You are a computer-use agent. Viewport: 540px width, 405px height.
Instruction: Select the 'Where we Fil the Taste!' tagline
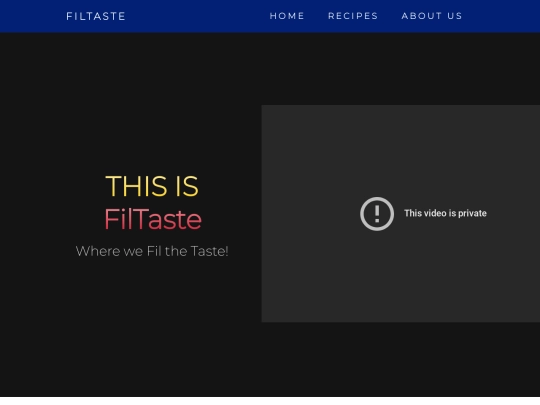click(x=152, y=251)
